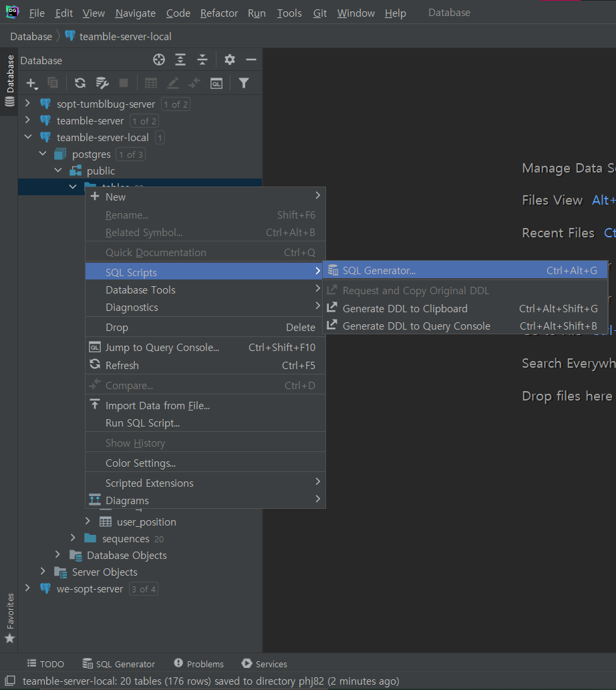The image size is (616, 690).
Task: Expand the sequences folder
Action: point(72,538)
